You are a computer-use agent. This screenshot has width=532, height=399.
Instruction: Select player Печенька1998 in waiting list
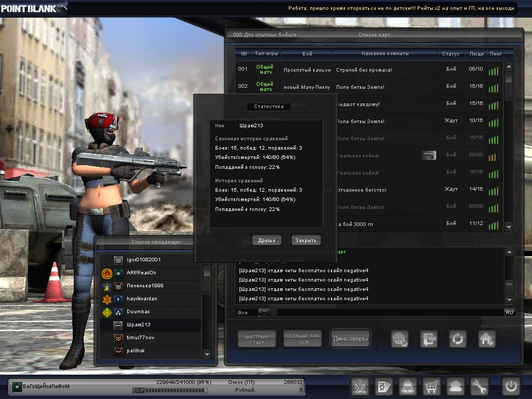[150, 286]
